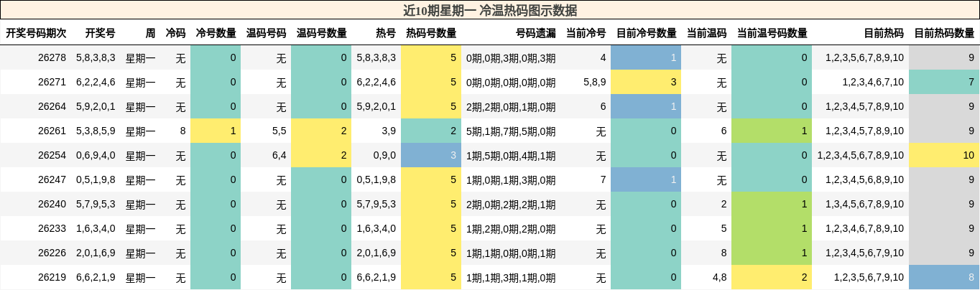The height and width of the screenshot is (290, 980).
Task: Click period number 26261
Action: (x=52, y=131)
